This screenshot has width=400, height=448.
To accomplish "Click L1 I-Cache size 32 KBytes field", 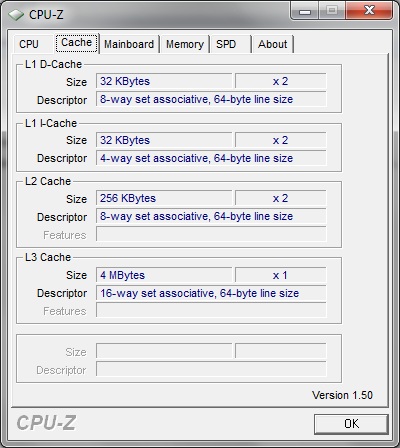I will (x=164, y=140).
